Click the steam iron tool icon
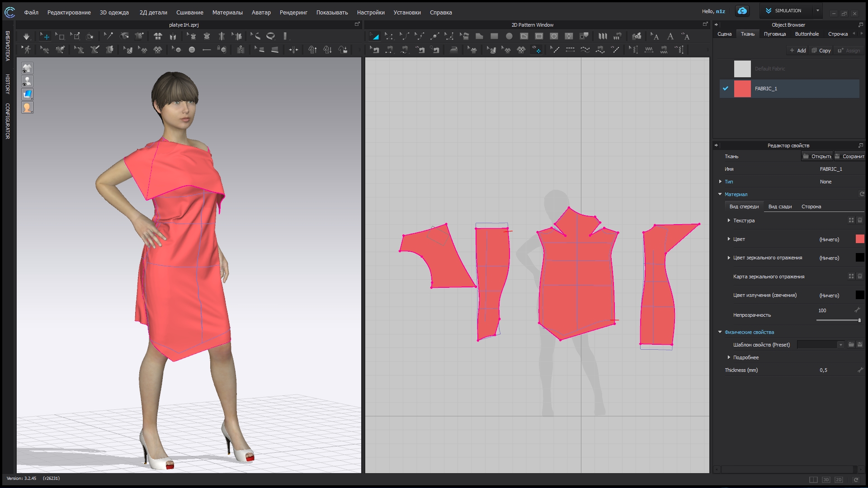Image resolution: width=868 pixels, height=488 pixels. 453,50
